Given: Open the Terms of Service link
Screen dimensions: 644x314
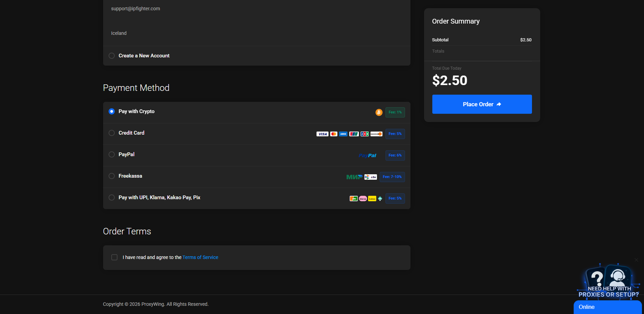Looking at the screenshot, I should [x=200, y=257].
